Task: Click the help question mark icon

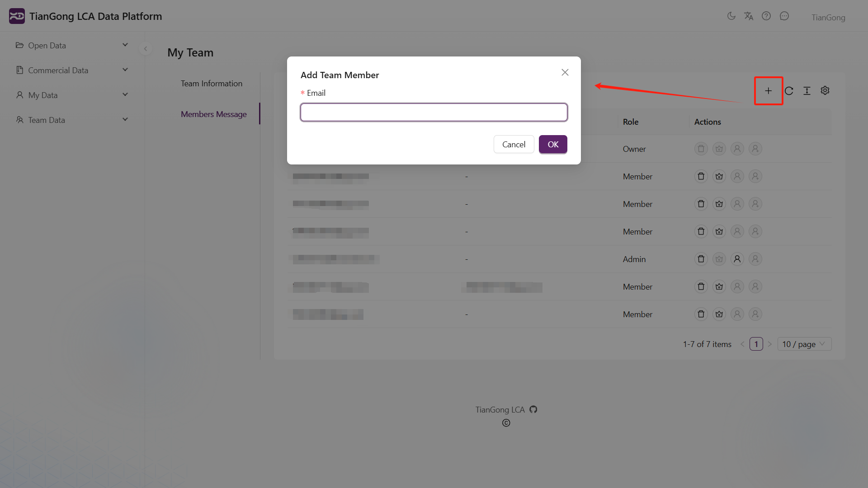Action: point(766,15)
